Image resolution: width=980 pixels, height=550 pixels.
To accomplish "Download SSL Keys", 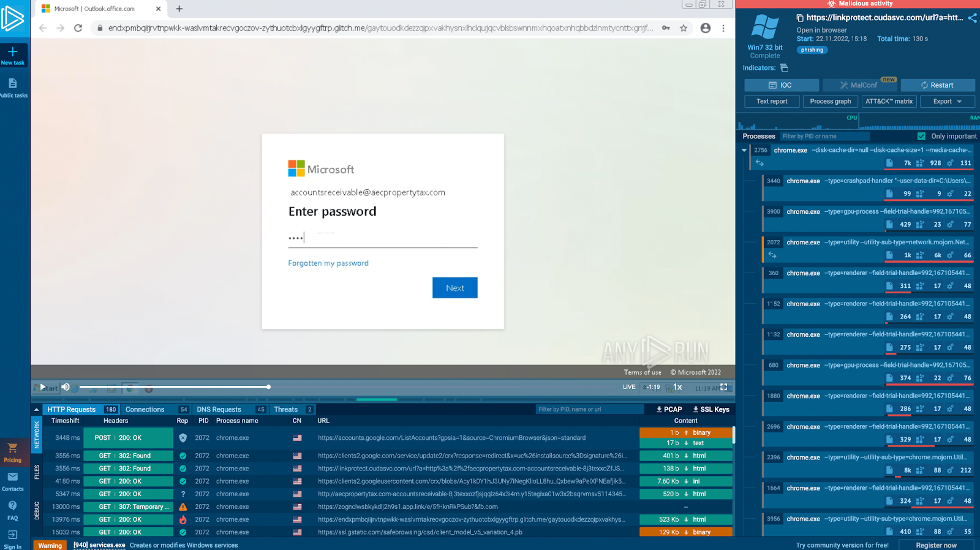I will (711, 409).
